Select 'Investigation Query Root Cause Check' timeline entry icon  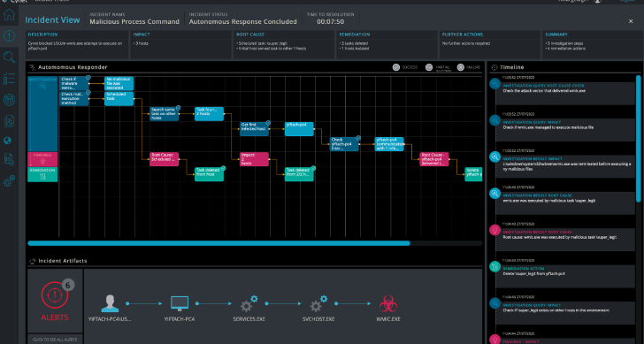(494, 84)
